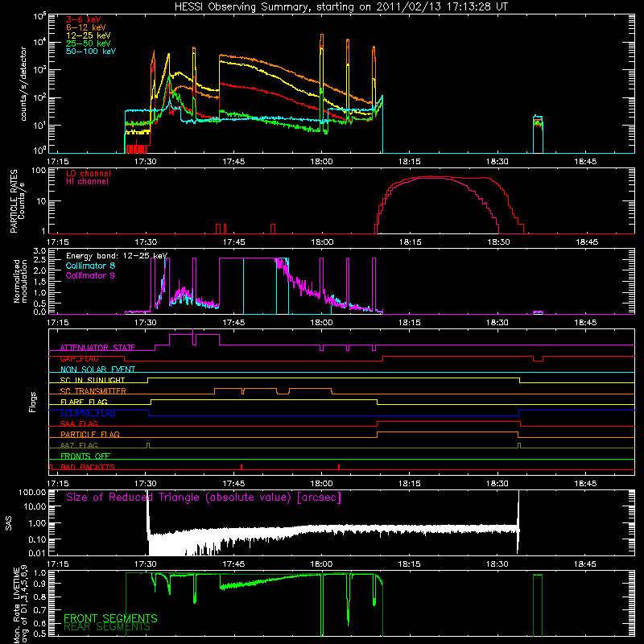Click the NON_SOLAR_EVENT flag label

pos(97,369)
